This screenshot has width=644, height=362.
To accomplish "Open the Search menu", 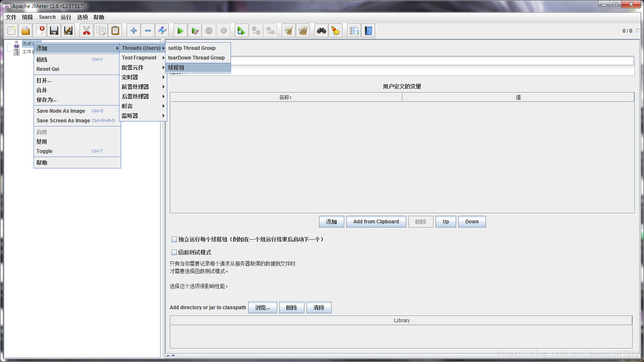I will (47, 17).
